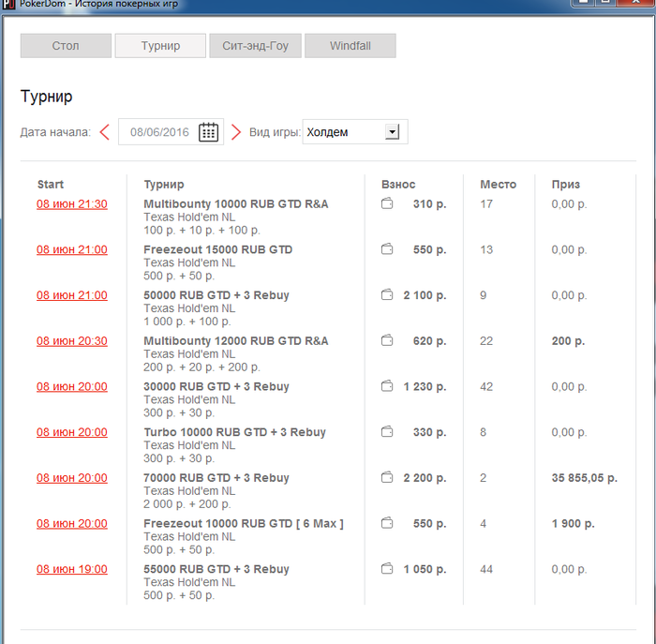
Task: Go to previous date with left arrow
Action: (105, 132)
